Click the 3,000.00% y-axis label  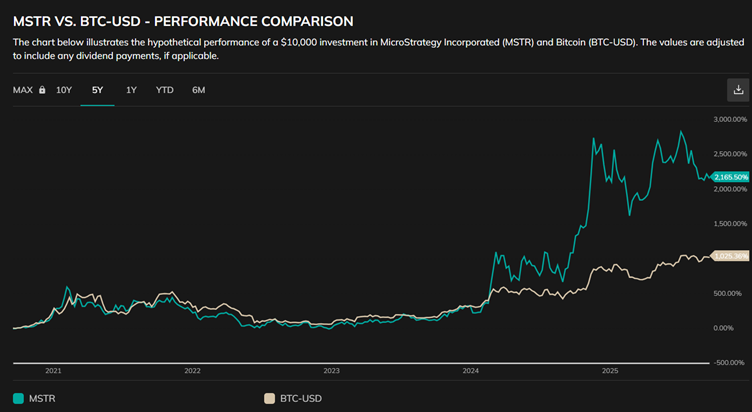pyautogui.click(x=730, y=119)
